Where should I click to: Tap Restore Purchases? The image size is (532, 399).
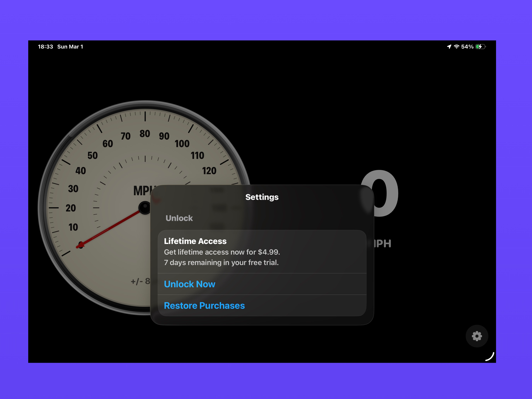262,305
